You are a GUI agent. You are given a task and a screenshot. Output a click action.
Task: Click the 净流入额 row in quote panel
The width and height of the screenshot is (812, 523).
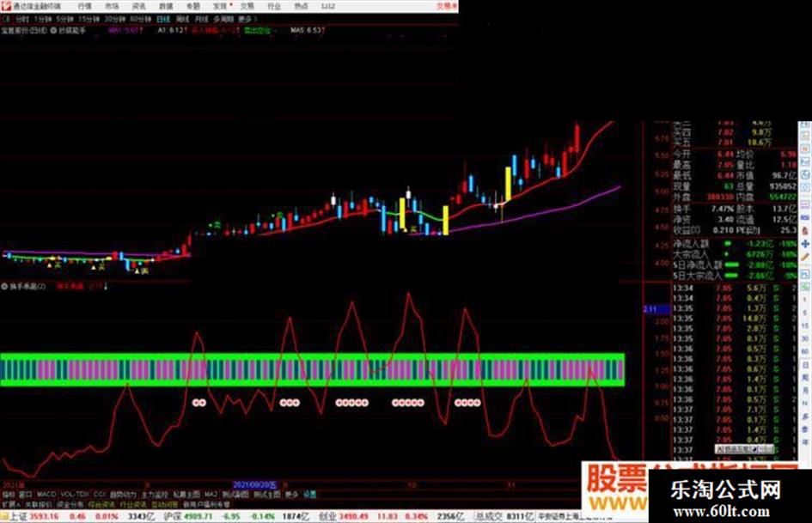[735, 243]
